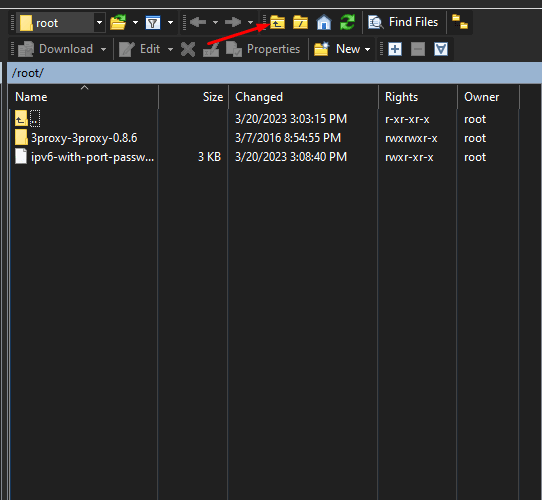This screenshot has width=542, height=500.
Task: Click the /root/ path bar
Action: tap(274, 73)
